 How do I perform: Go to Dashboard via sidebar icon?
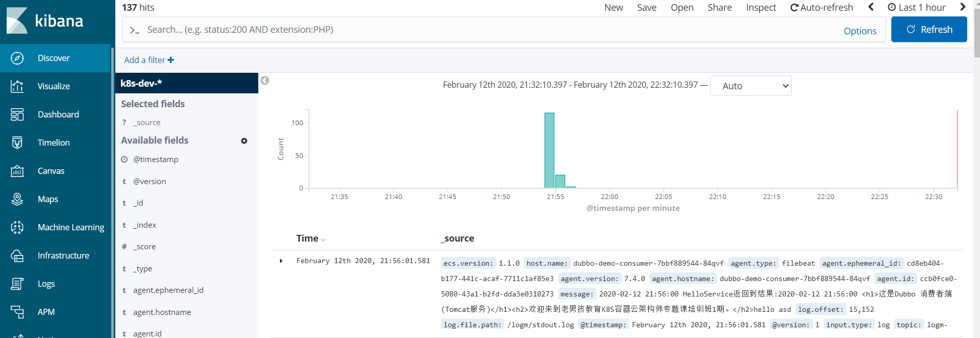coord(17,114)
